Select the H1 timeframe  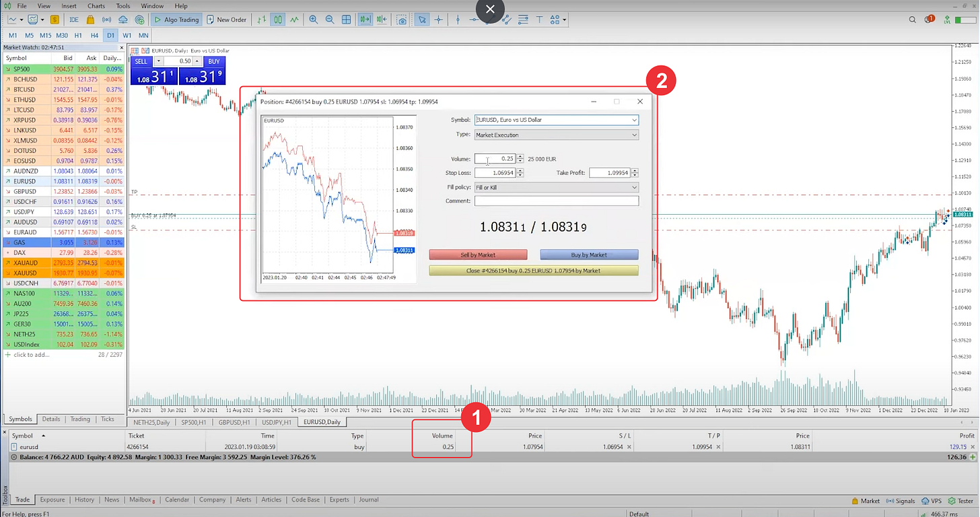78,35
